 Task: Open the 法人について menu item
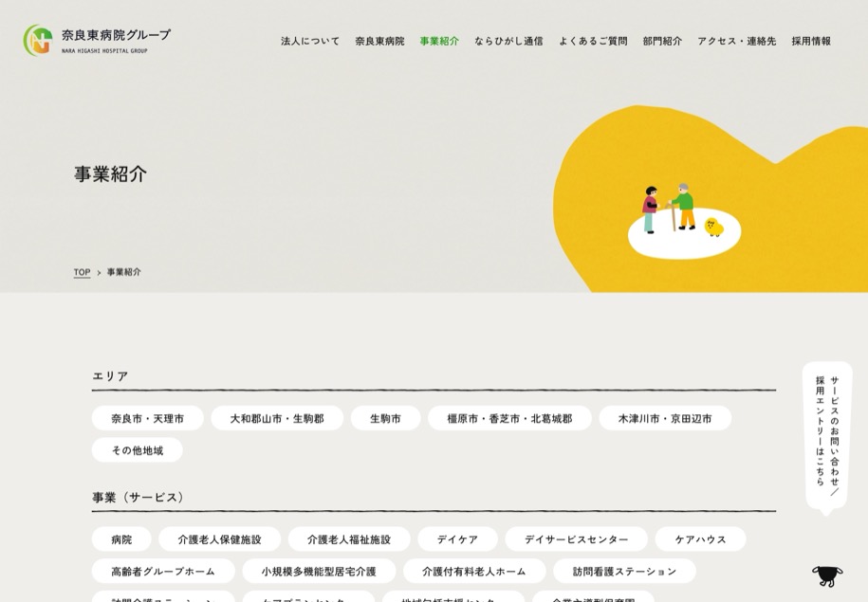pos(310,41)
